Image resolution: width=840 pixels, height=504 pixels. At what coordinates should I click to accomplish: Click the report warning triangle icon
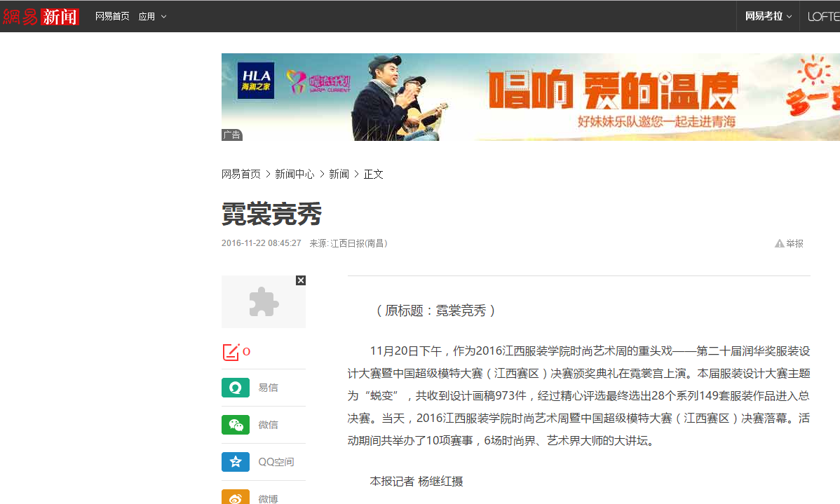(x=779, y=244)
